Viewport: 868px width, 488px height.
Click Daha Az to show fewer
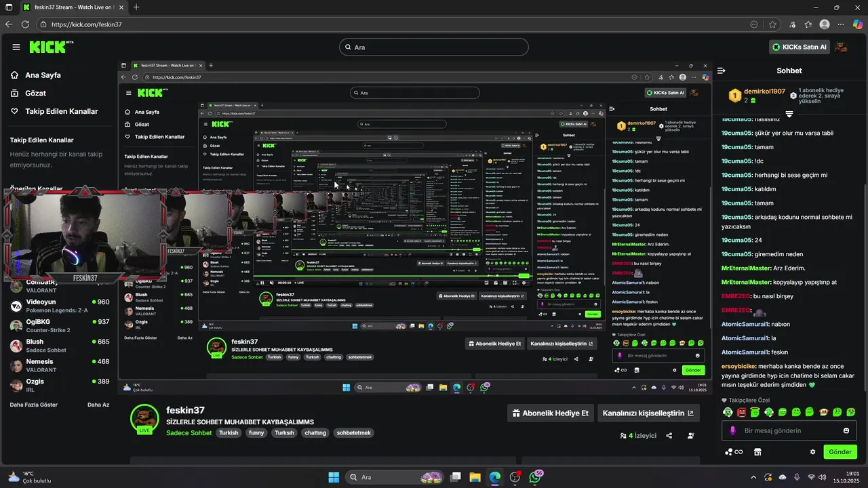point(98,405)
